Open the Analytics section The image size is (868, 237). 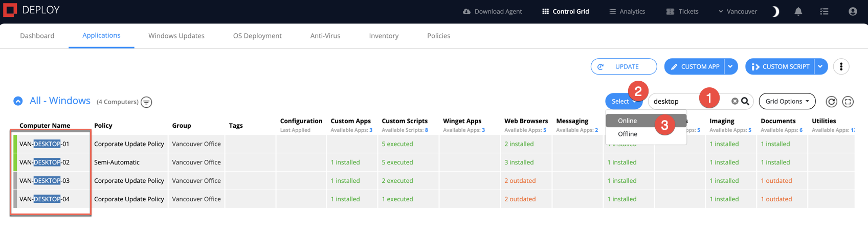click(x=627, y=11)
